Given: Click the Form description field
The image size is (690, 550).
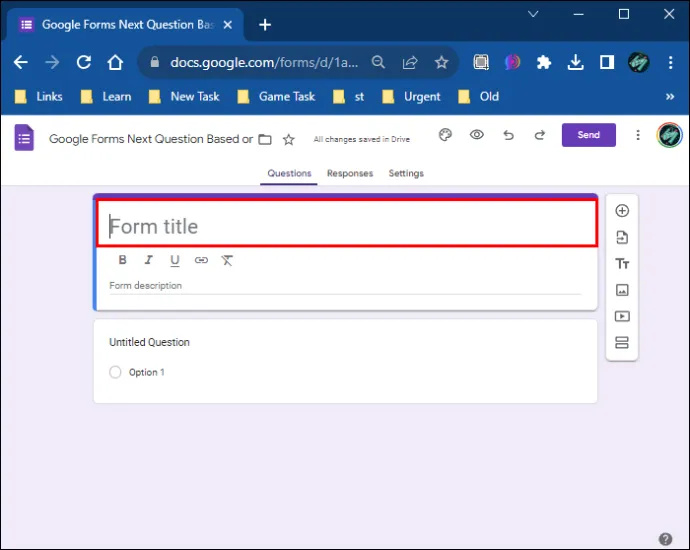Looking at the screenshot, I should tap(345, 286).
